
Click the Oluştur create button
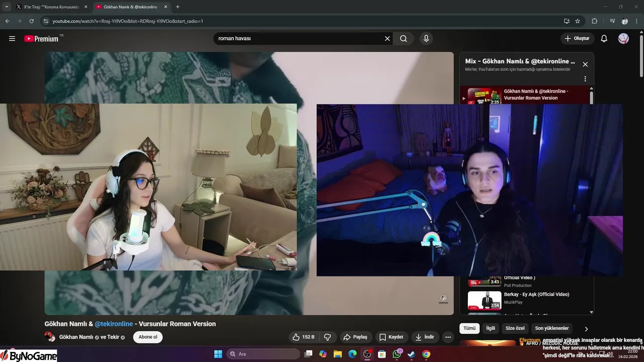coord(578,39)
